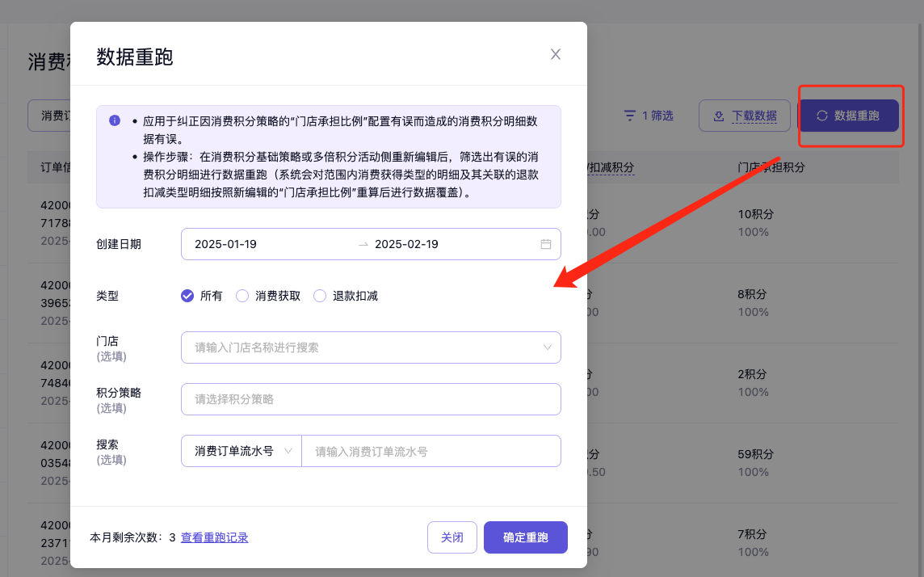
Task: Click the arrow between the two dates
Action: click(x=363, y=244)
